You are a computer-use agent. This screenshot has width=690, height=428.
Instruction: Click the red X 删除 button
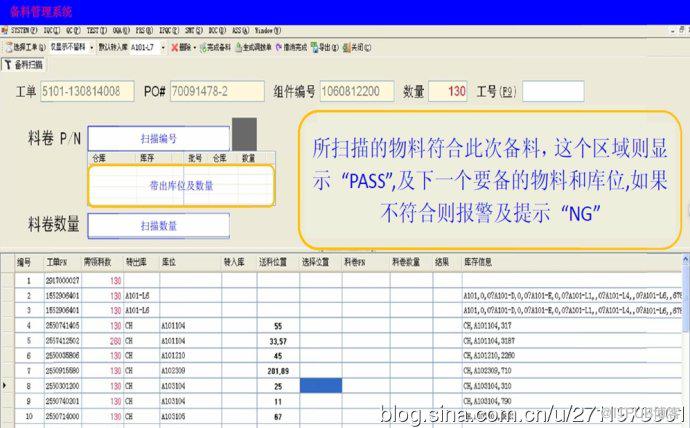(x=180, y=47)
